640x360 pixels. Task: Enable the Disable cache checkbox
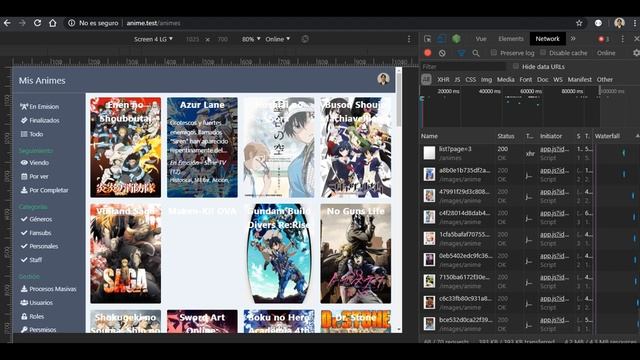(543, 53)
